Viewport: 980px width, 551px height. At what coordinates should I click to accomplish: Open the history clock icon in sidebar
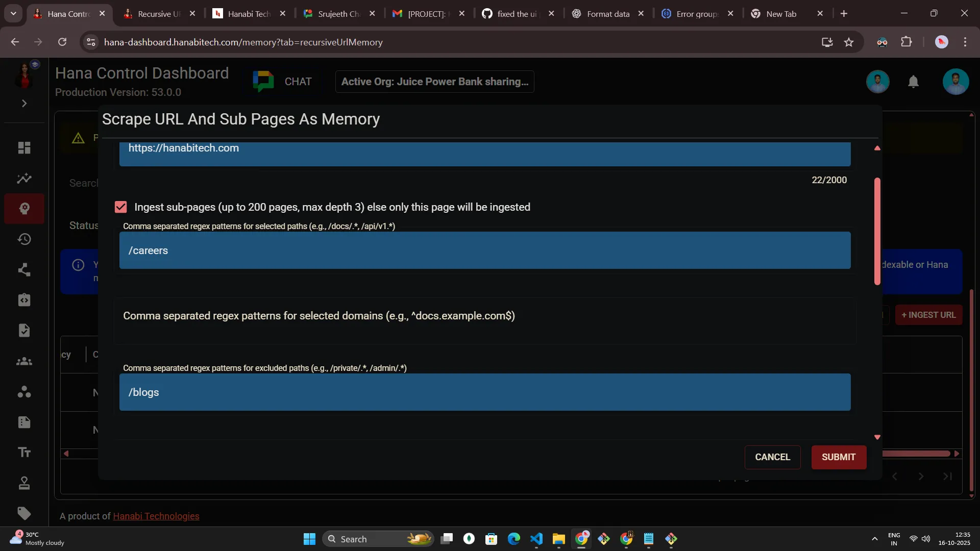point(24,239)
